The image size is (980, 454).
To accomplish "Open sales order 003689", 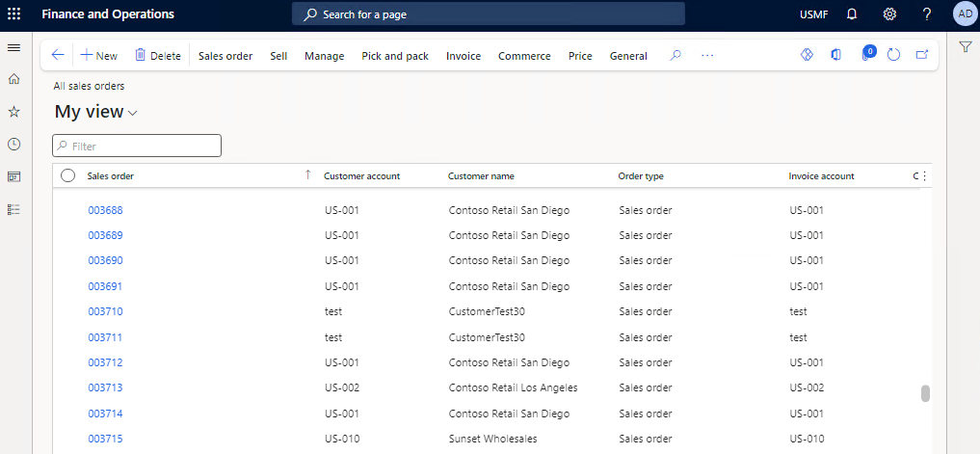I will click(105, 235).
